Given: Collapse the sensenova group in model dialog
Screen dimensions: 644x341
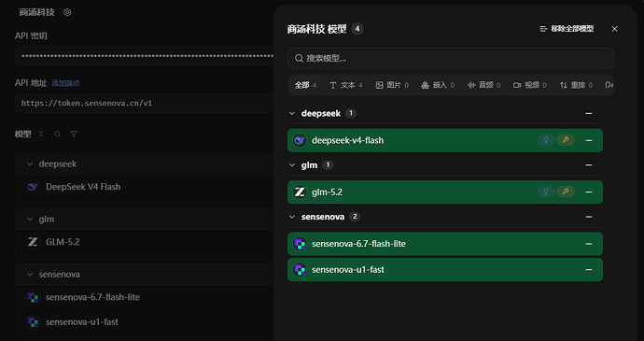Looking at the screenshot, I should pyautogui.click(x=292, y=217).
